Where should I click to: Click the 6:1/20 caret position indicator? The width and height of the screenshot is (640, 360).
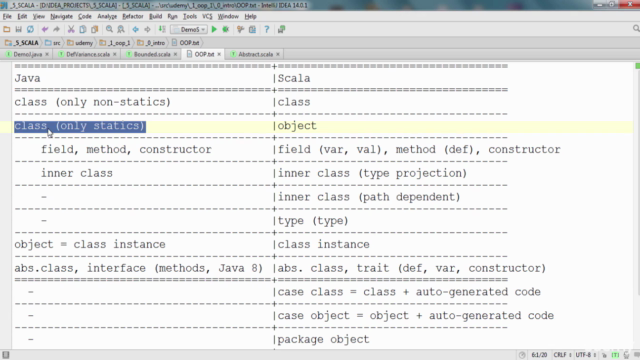pyautogui.click(x=539, y=355)
